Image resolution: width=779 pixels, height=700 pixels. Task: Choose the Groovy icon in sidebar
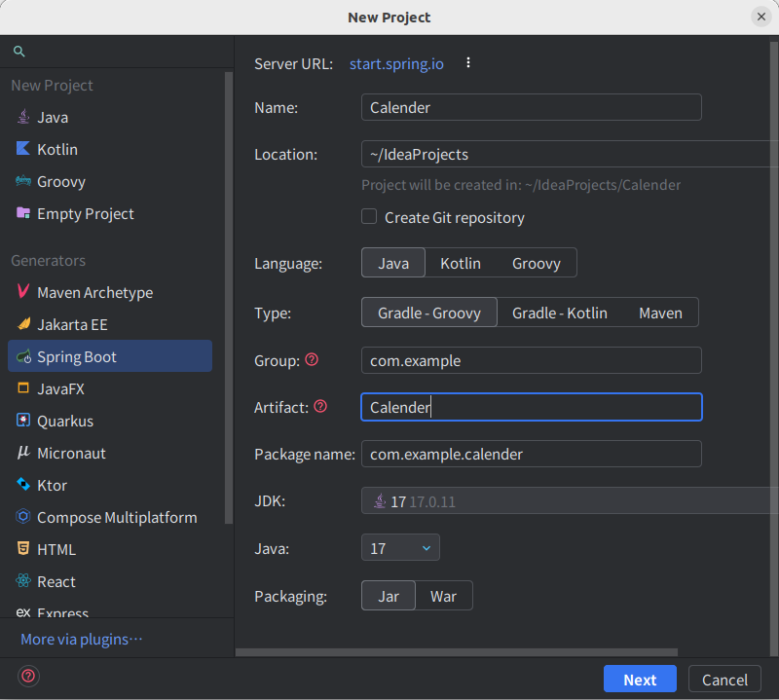[x=23, y=181]
